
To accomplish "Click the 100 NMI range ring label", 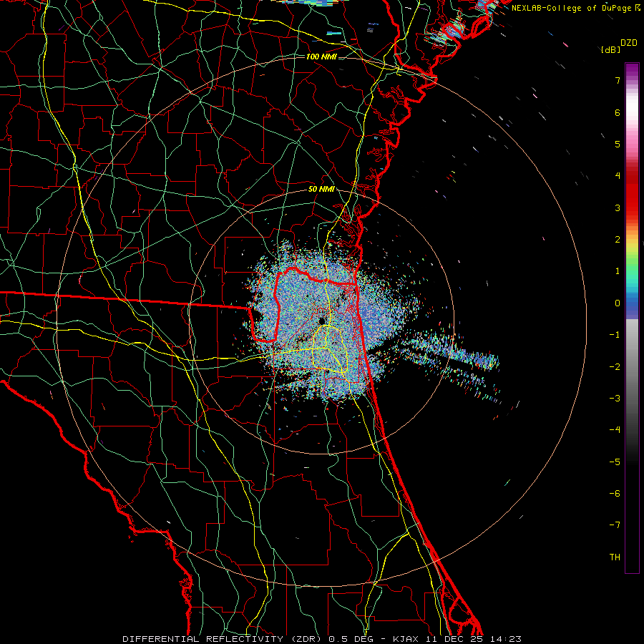I will tap(321, 57).
